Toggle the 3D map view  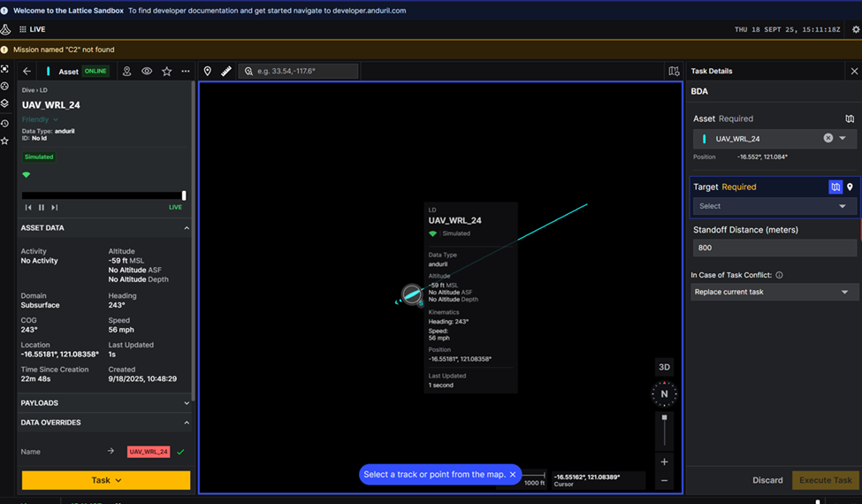click(664, 367)
